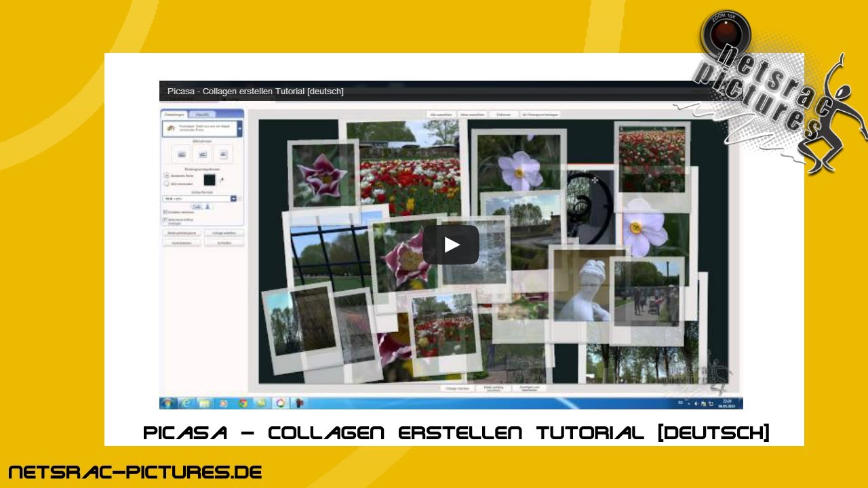Image resolution: width=868 pixels, height=488 pixels.
Task: Open Internet Explorer from the taskbar
Action: 186,403
